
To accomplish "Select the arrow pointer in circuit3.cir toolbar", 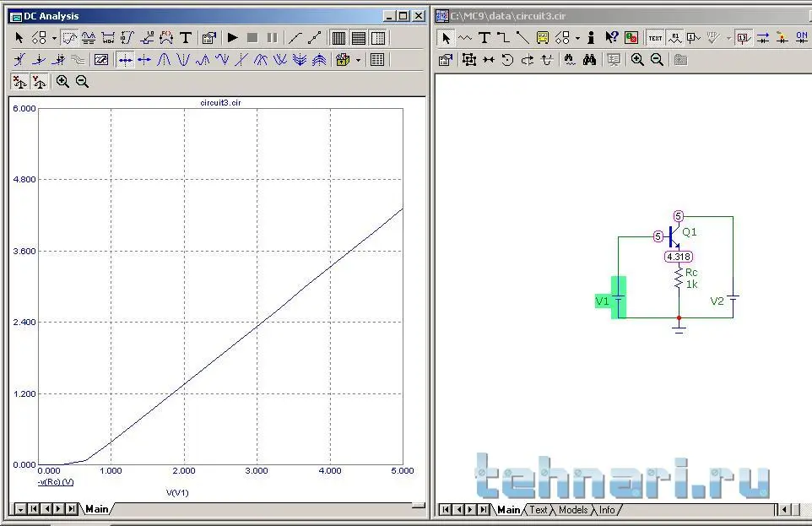I will pos(446,38).
